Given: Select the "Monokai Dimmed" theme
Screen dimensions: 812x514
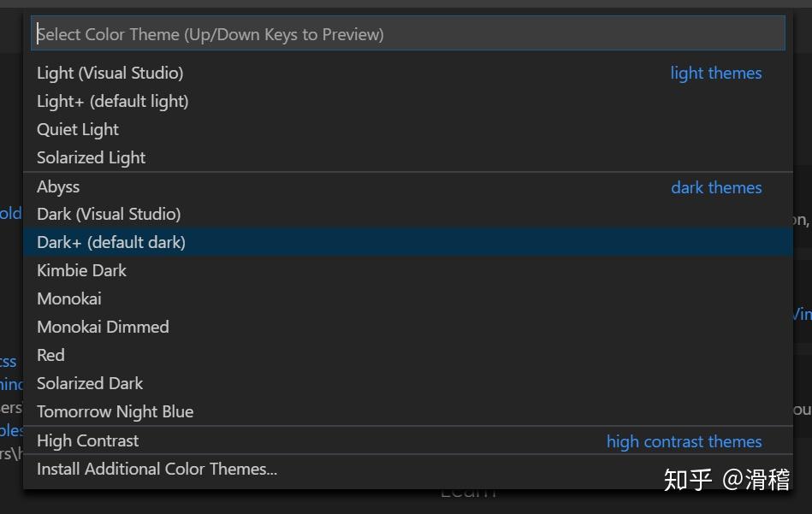Looking at the screenshot, I should pos(103,327).
